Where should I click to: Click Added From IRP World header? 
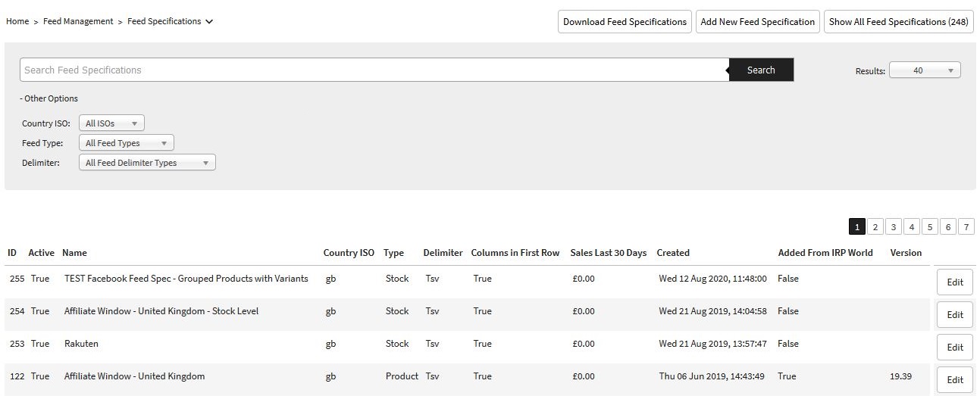tap(825, 253)
